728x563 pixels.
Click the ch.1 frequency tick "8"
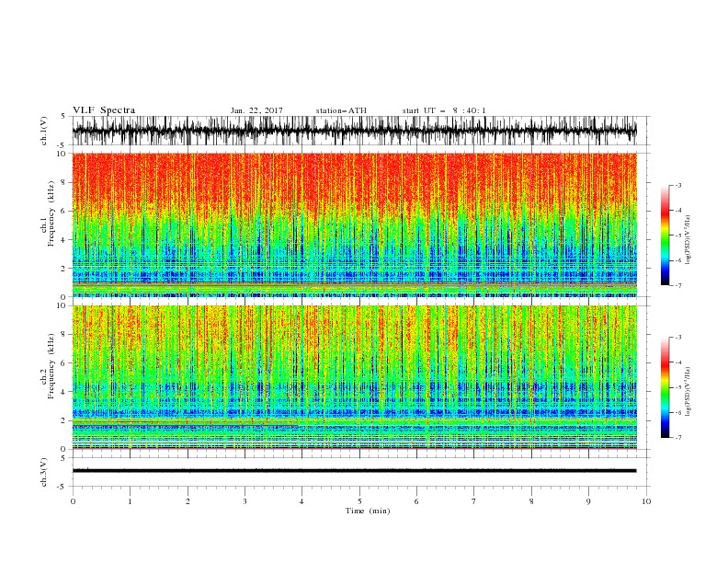pos(63,182)
